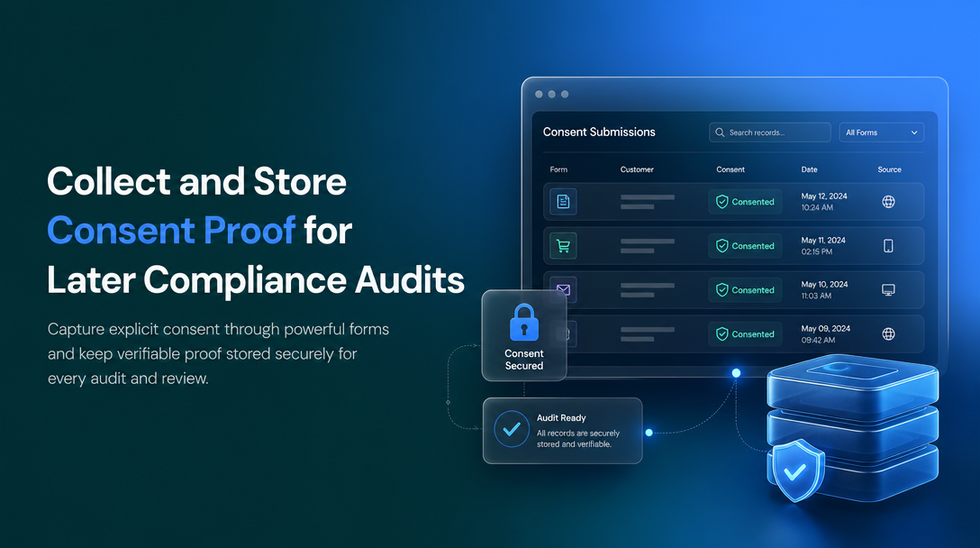Click the shopping cart form icon in the May 11 row
The width and height of the screenshot is (980, 548).
pyautogui.click(x=563, y=246)
